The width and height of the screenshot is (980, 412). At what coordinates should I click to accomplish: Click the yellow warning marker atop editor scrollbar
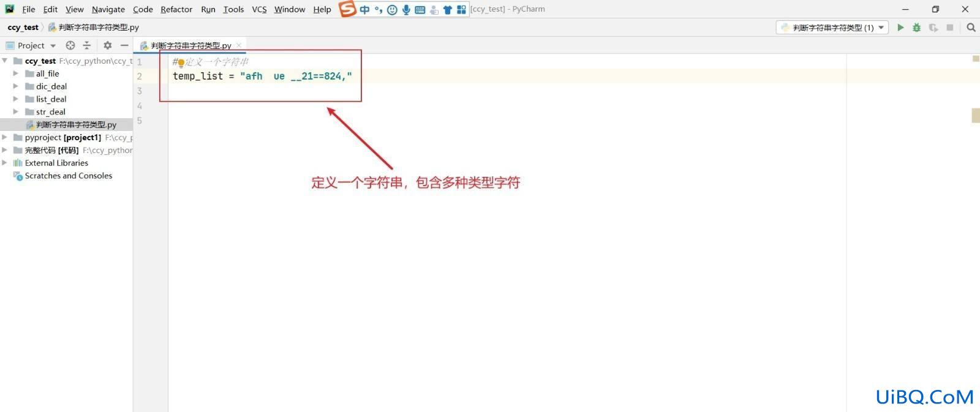coord(976,59)
